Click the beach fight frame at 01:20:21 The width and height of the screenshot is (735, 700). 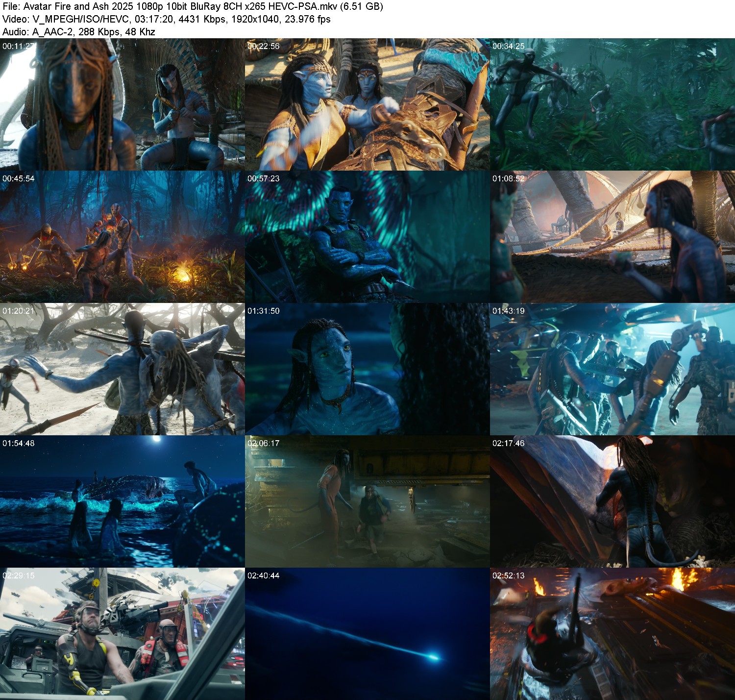(x=122, y=369)
